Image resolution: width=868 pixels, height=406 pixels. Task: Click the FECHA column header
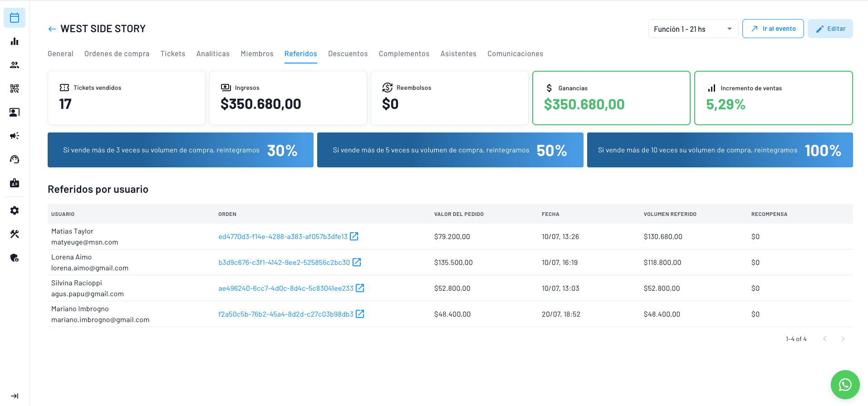[550, 214]
